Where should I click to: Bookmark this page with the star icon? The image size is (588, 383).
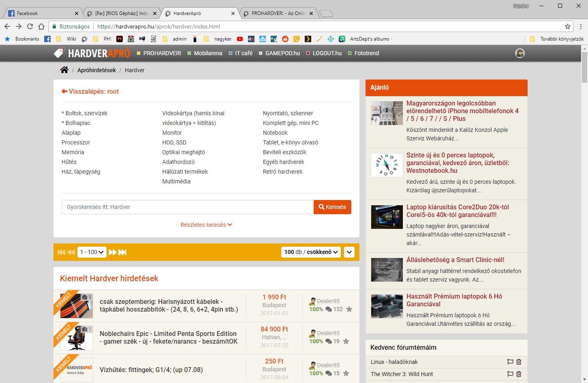(568, 26)
